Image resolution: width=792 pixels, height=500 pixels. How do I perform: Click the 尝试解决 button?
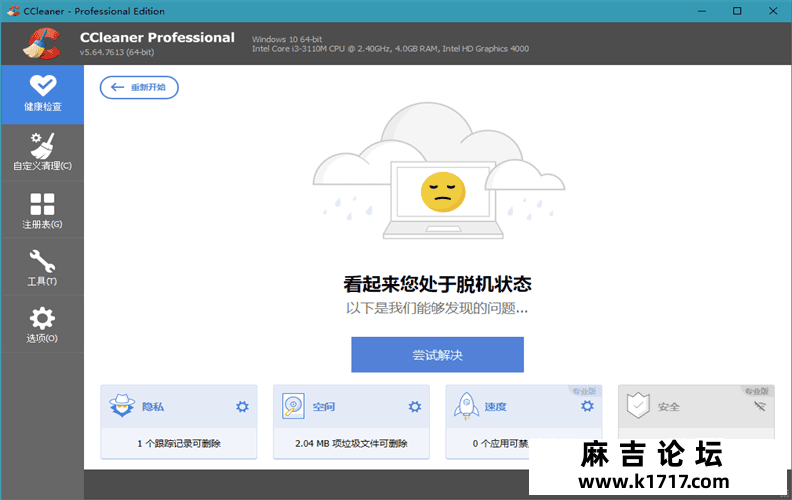[x=437, y=355]
